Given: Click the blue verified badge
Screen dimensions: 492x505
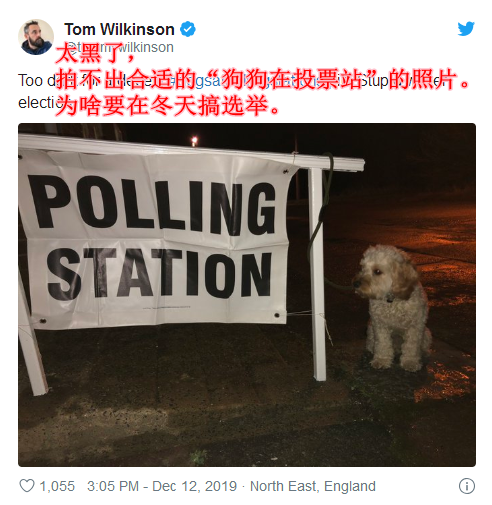Looking at the screenshot, I should click(x=188, y=29).
